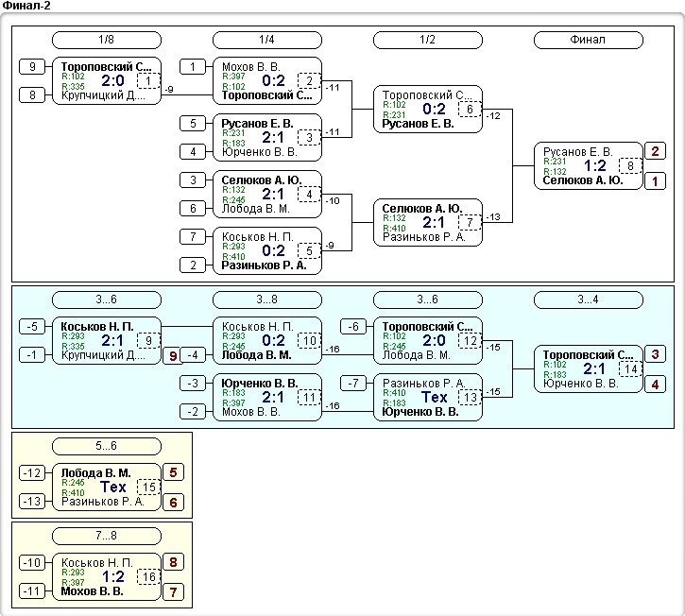The height and width of the screenshot is (616, 685).
Task: Select dashed match number 5 box
Action: pos(309,251)
